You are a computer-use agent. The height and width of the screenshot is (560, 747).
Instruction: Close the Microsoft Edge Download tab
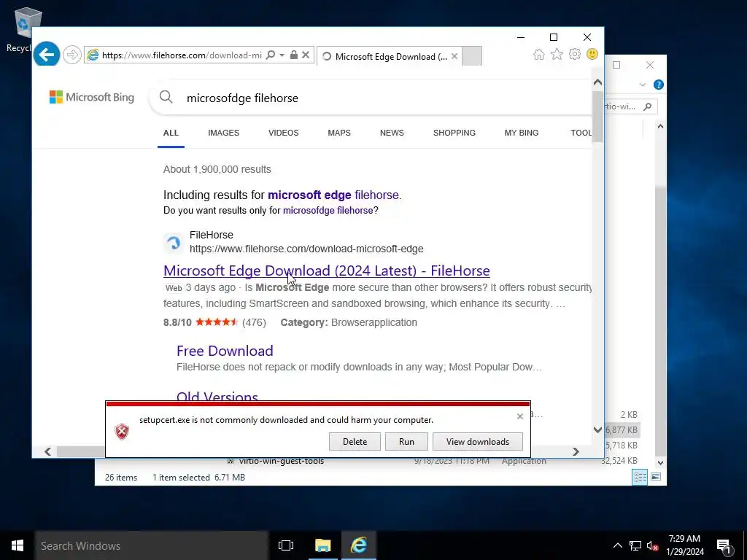point(454,56)
